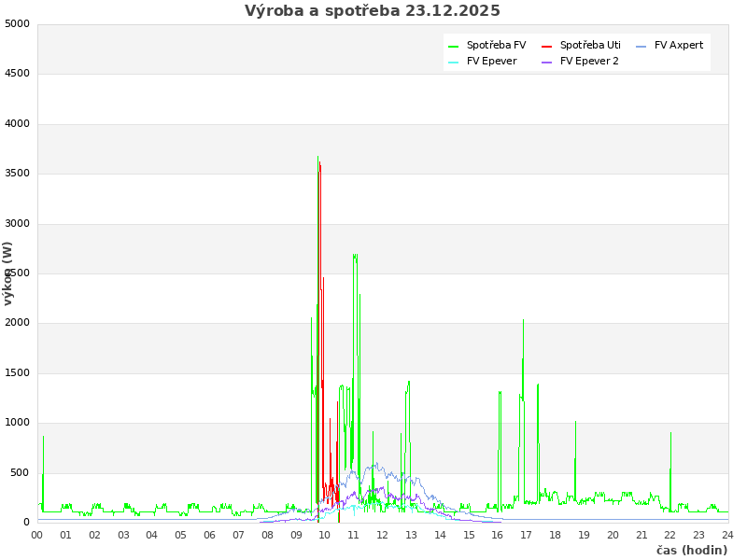
Task: Click the 1000 value on the power axis
Action: pos(17,423)
